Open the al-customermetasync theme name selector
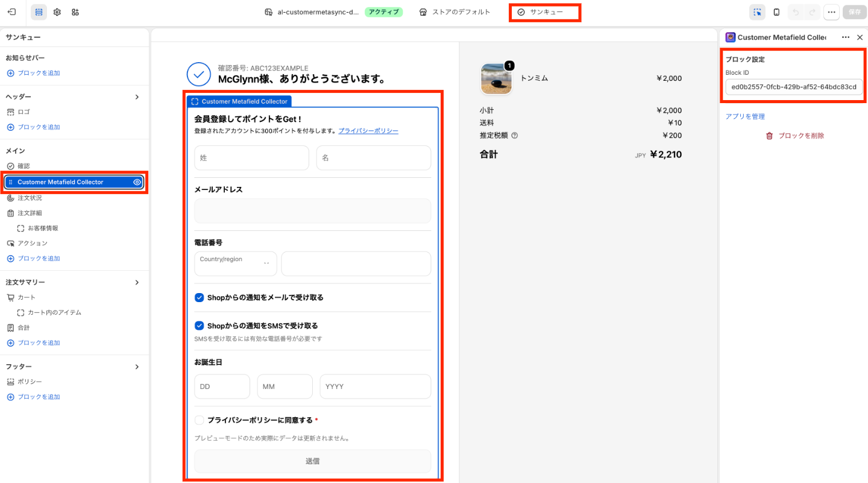The width and height of the screenshot is (868, 483). click(312, 12)
